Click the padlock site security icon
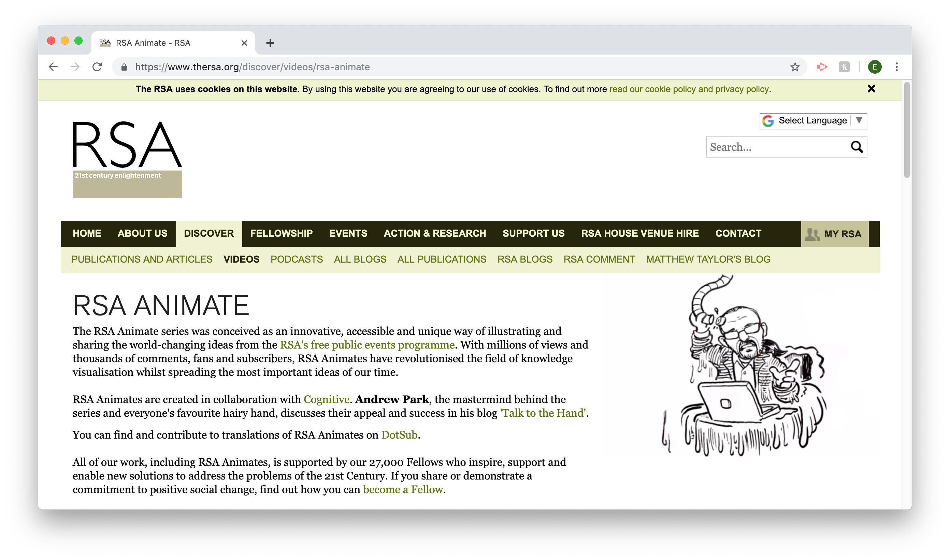 click(x=124, y=67)
